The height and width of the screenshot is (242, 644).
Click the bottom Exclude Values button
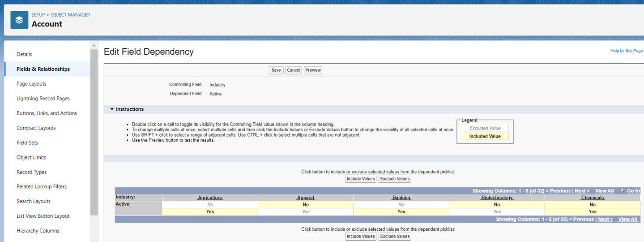(395, 237)
